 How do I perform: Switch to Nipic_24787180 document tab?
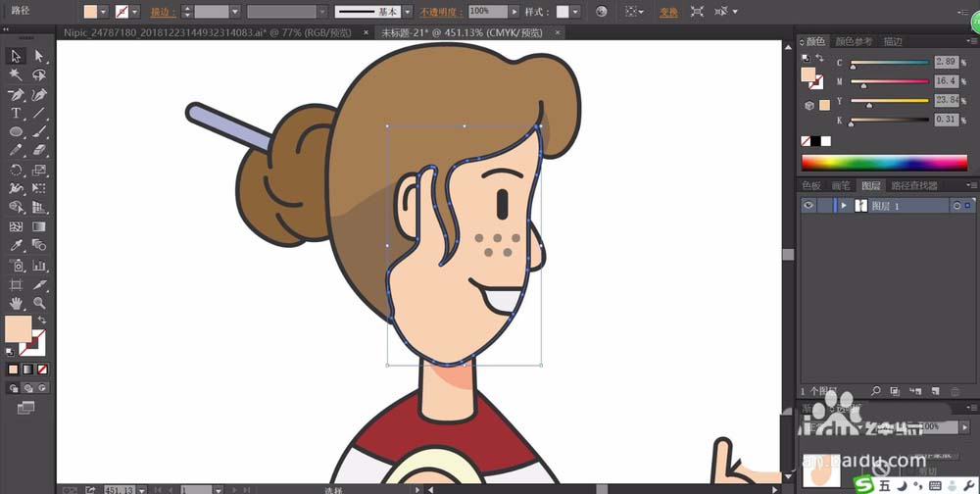(208, 32)
